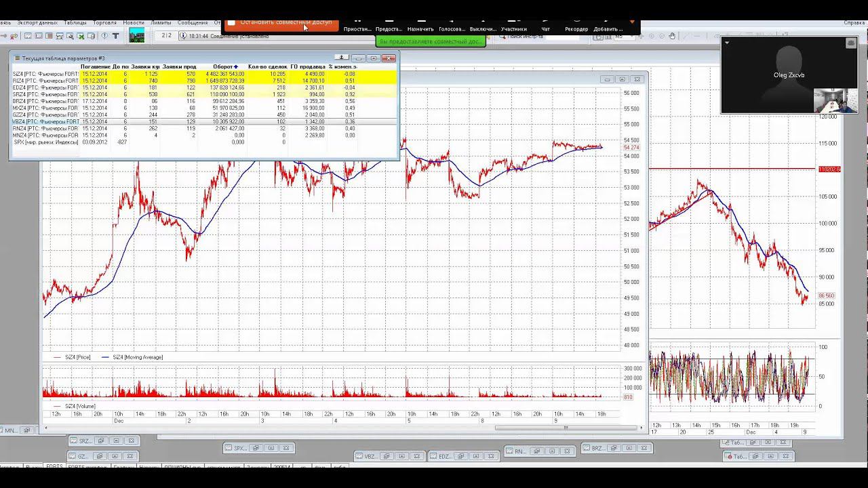Click the city picture toolbar thumbnail
This screenshot has height=488, width=868.
tap(137, 35)
